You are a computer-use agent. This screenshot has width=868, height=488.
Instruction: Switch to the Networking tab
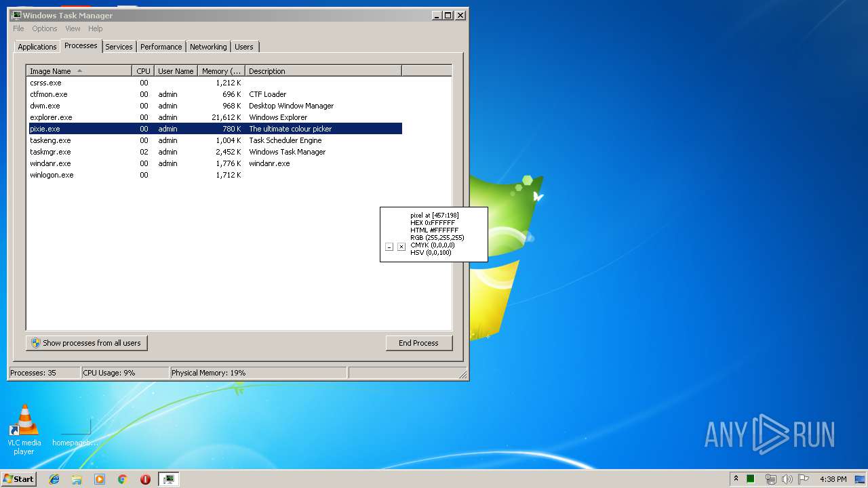[x=208, y=47]
